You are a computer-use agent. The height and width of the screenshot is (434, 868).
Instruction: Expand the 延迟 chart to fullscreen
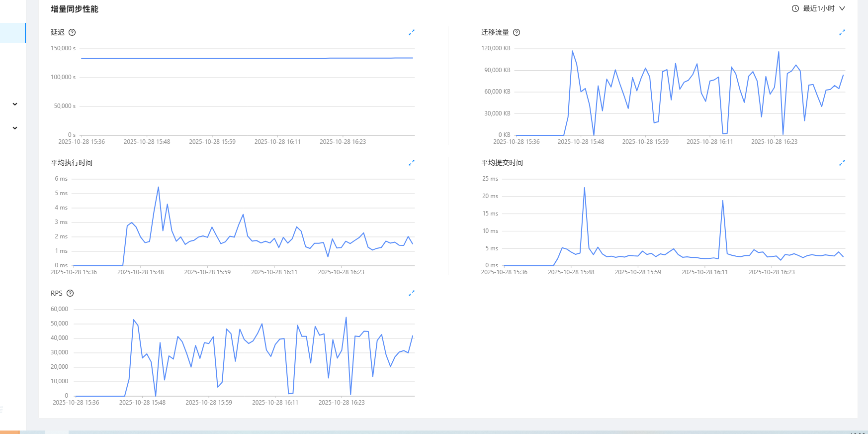(x=412, y=32)
